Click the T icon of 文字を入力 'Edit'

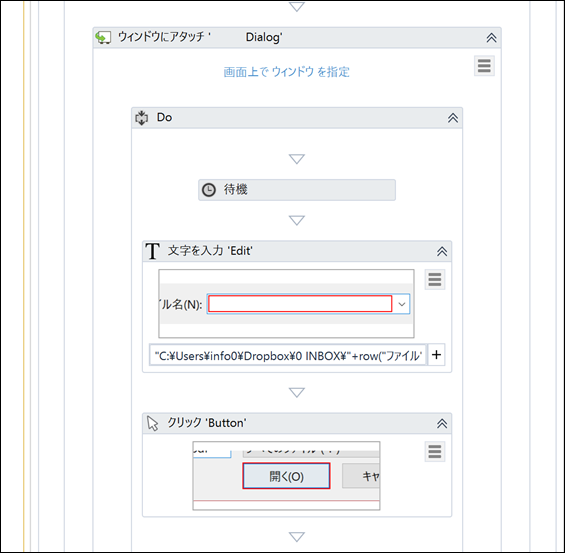(x=152, y=251)
